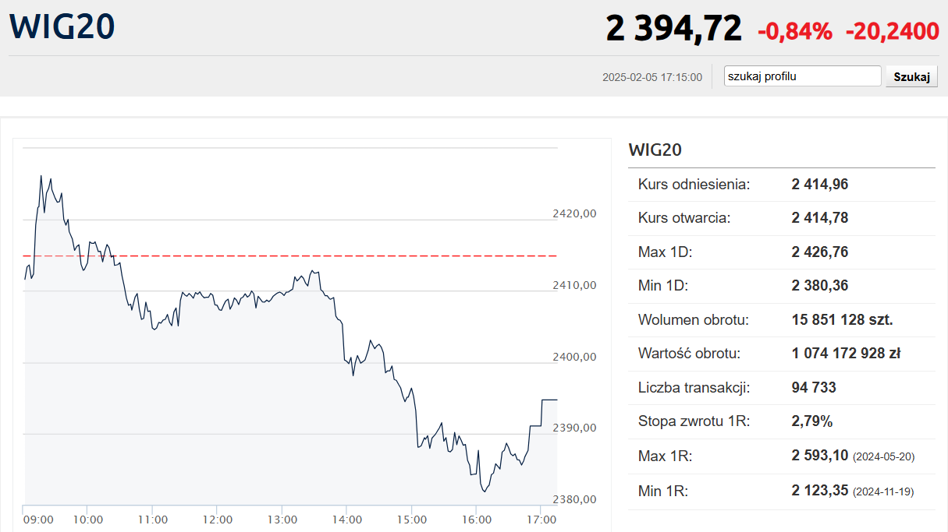
Task: Click the 'Wartość obrotu:' label
Action: (689, 353)
